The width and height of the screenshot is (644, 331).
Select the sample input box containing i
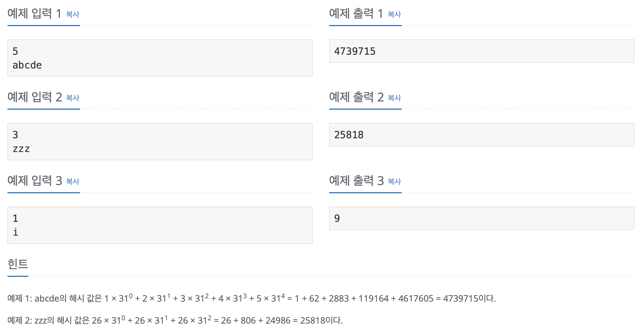[159, 225]
